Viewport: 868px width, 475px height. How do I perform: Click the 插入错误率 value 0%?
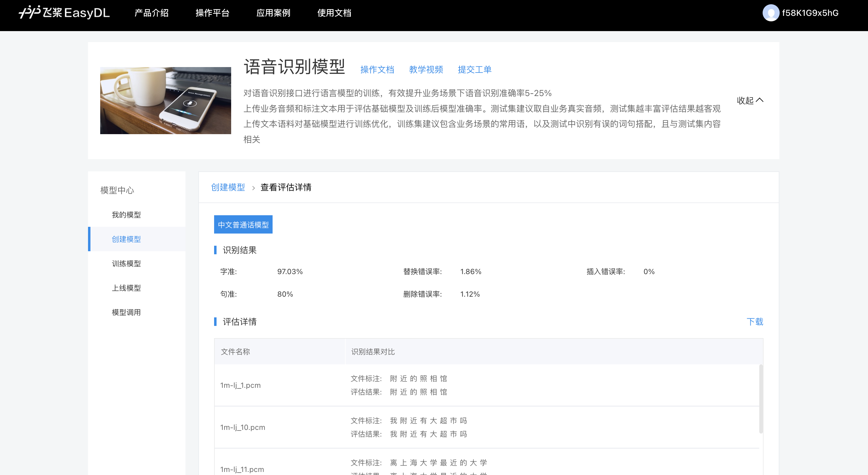[x=649, y=272]
